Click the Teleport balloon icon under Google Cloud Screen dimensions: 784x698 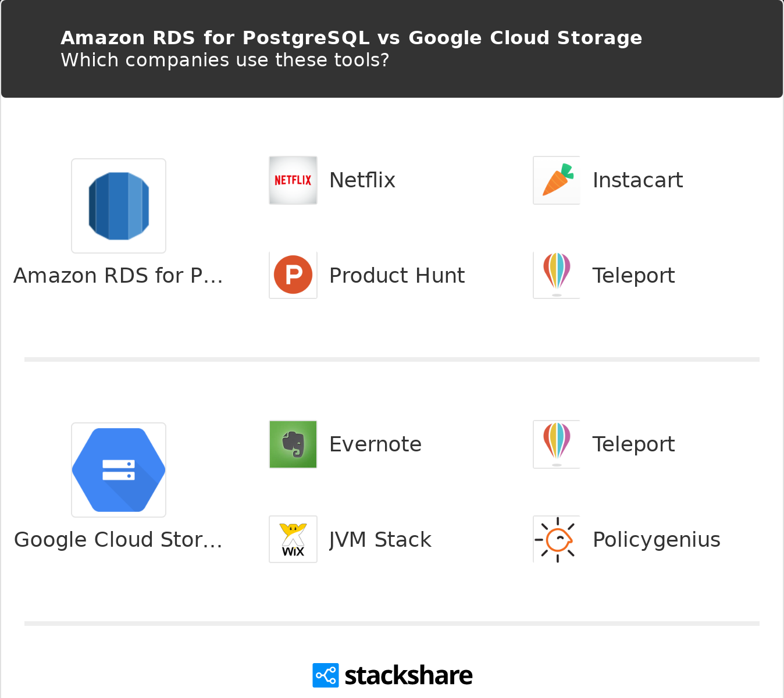click(557, 444)
